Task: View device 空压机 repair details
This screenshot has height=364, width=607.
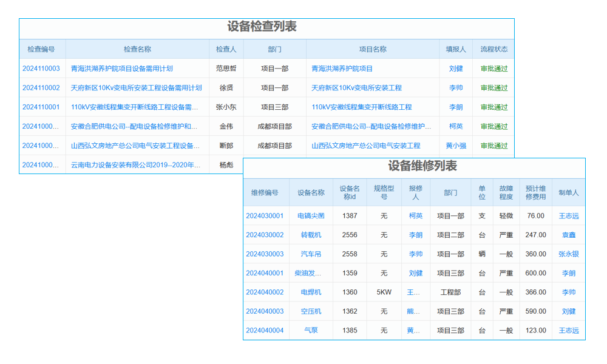Action: pos(310,311)
